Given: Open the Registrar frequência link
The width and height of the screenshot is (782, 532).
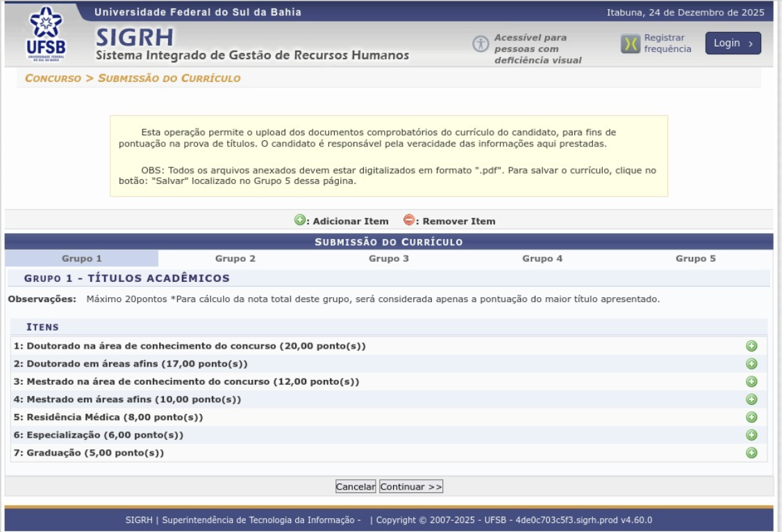Looking at the screenshot, I should [x=667, y=43].
